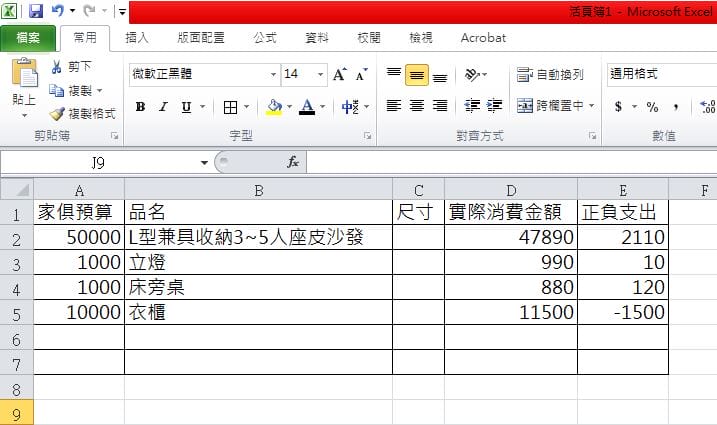717x425 pixels.
Task: Select column B header
Action: [x=258, y=190]
